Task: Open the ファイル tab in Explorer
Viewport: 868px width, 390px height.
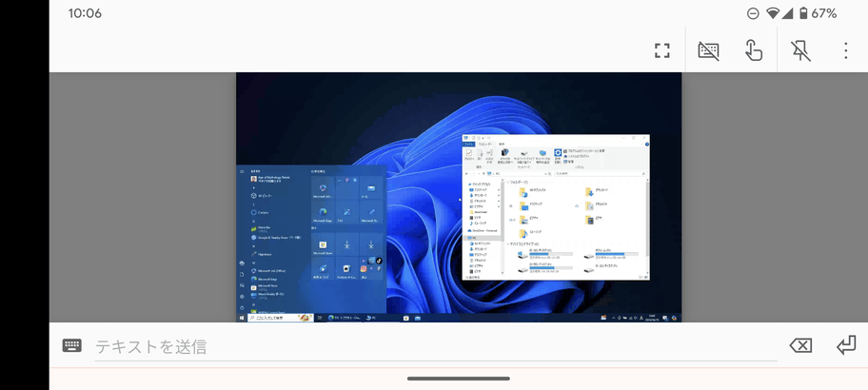Action: coord(468,144)
